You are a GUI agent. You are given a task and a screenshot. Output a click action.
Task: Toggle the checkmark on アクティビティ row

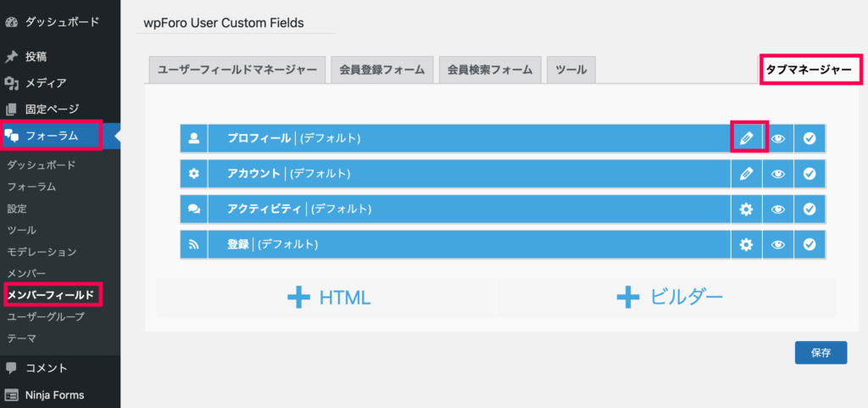[810, 210]
